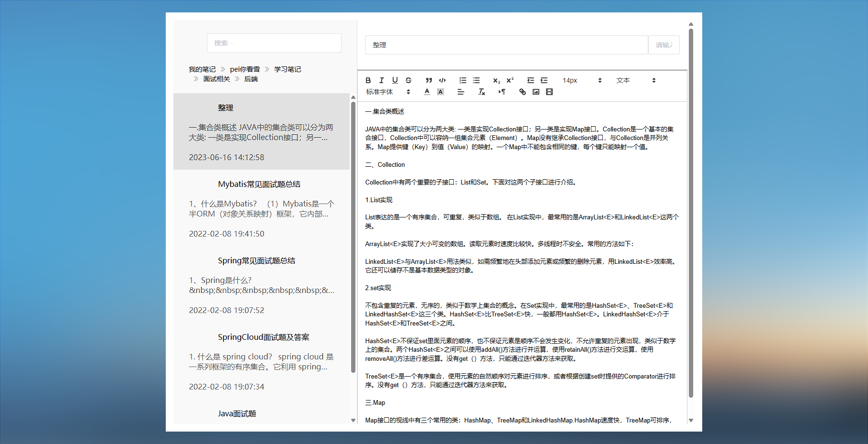Insert a blockquote
The image size is (868, 444).
(x=429, y=80)
